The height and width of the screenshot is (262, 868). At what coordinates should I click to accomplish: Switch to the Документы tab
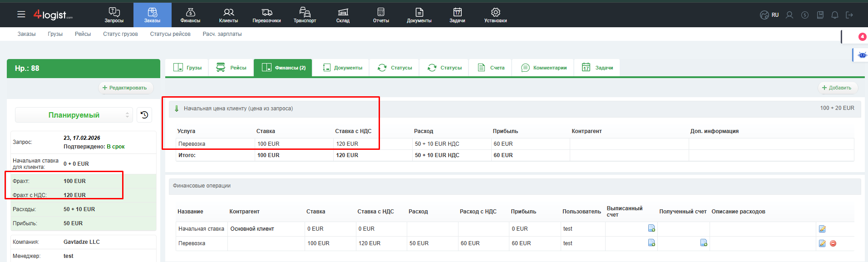tap(342, 68)
